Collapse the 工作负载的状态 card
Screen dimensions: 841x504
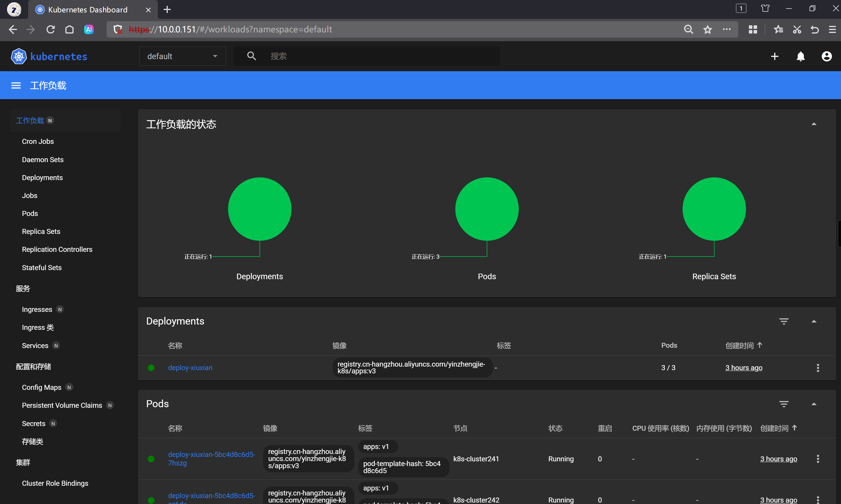tap(814, 124)
